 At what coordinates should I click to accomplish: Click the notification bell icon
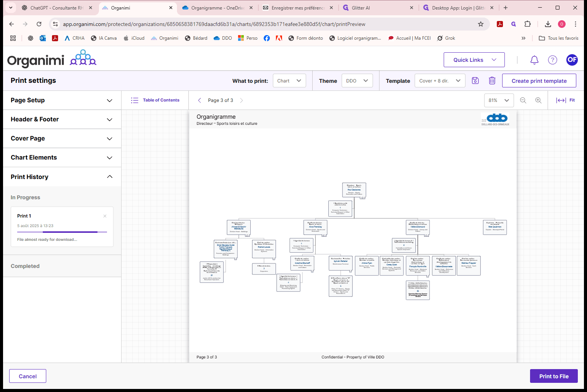point(534,60)
